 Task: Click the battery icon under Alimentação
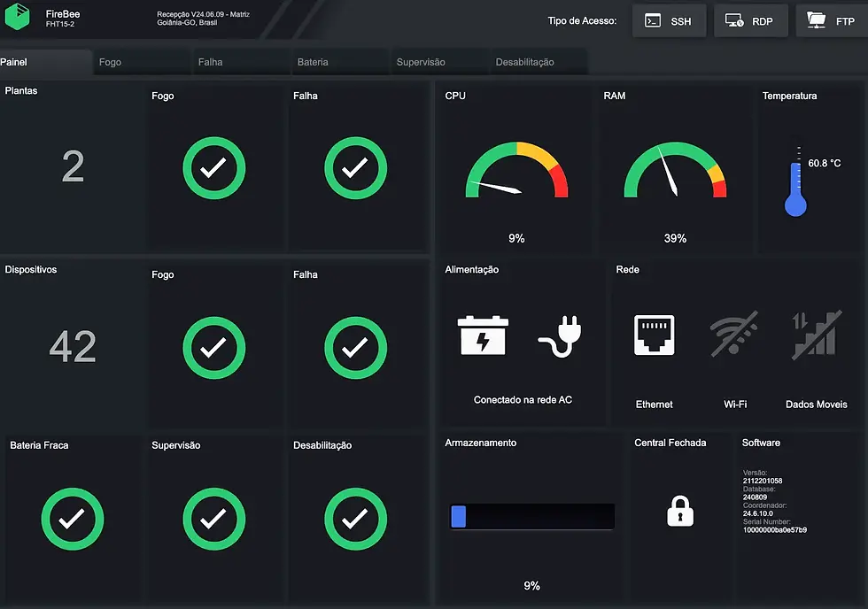click(483, 335)
